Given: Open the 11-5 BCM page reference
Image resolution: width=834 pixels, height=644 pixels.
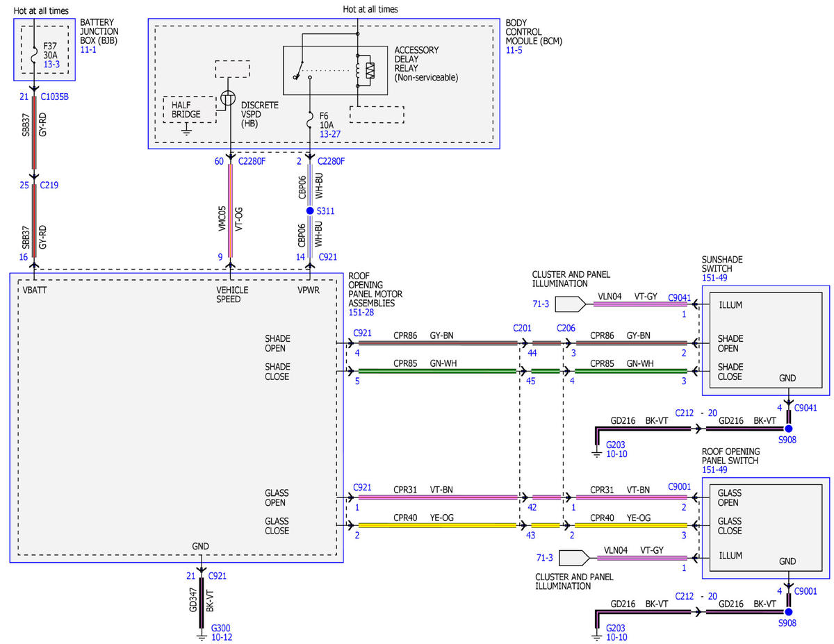Looking at the screenshot, I should (514, 51).
